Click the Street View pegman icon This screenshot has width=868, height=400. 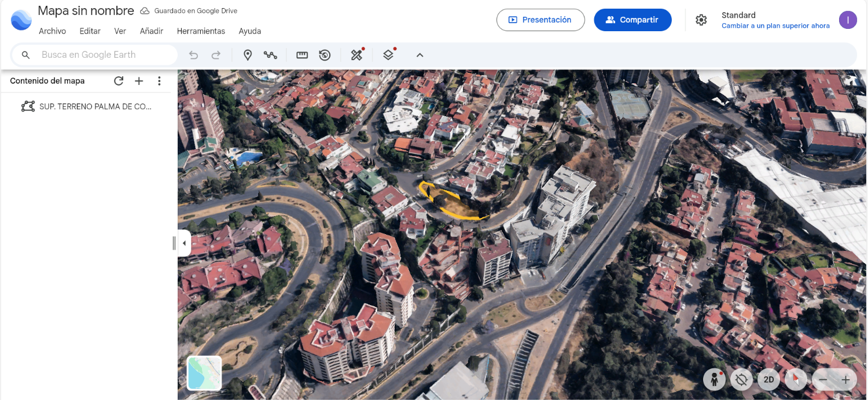pos(715,380)
